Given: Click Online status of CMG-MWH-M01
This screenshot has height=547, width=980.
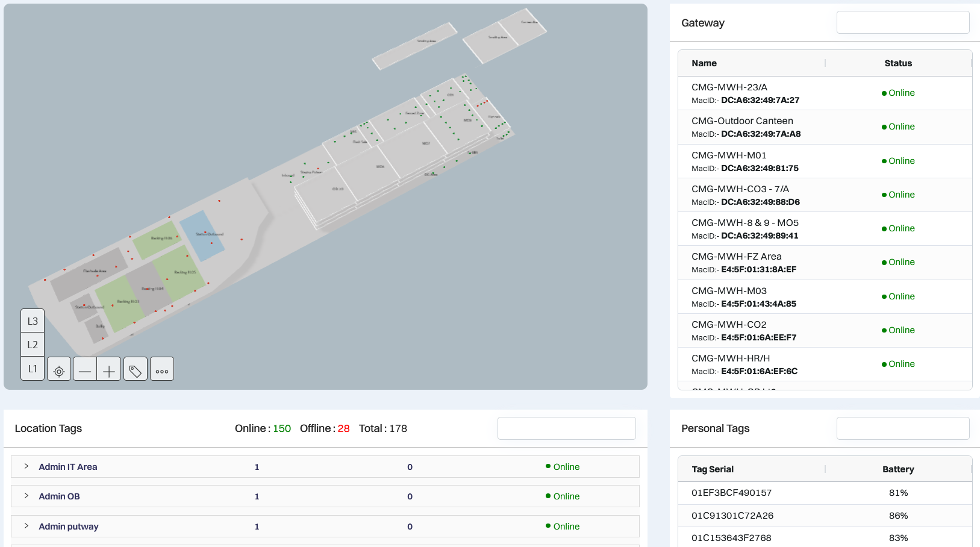Looking at the screenshot, I should coord(898,161).
